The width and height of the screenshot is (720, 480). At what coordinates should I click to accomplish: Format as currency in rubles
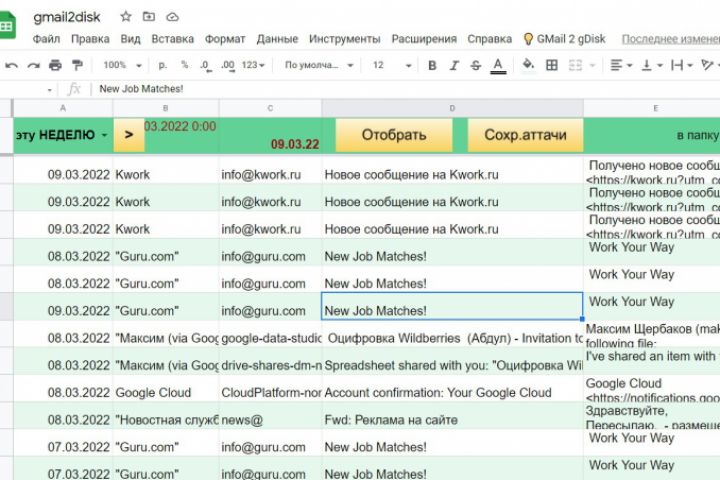(x=162, y=65)
